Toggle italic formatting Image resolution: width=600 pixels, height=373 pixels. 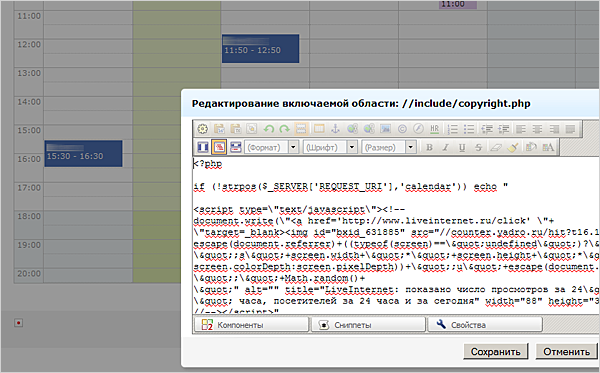click(x=445, y=147)
